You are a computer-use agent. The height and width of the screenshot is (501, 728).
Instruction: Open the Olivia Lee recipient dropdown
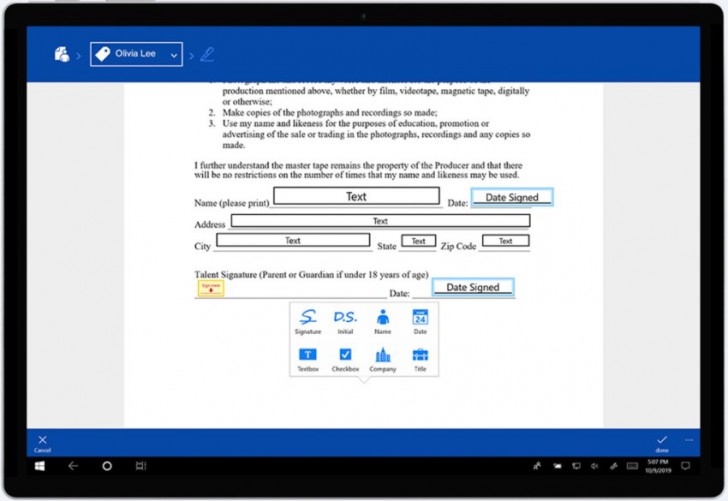pyautogui.click(x=136, y=54)
